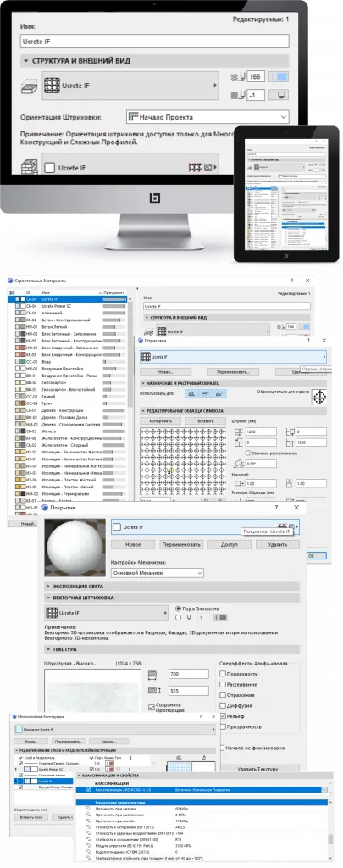Click the fill background pen icon beside -1
This screenshot has width=343, height=868.
tap(239, 95)
